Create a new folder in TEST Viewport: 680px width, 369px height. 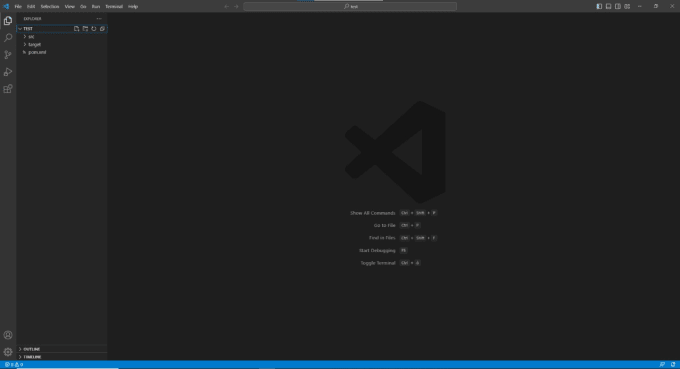point(85,29)
